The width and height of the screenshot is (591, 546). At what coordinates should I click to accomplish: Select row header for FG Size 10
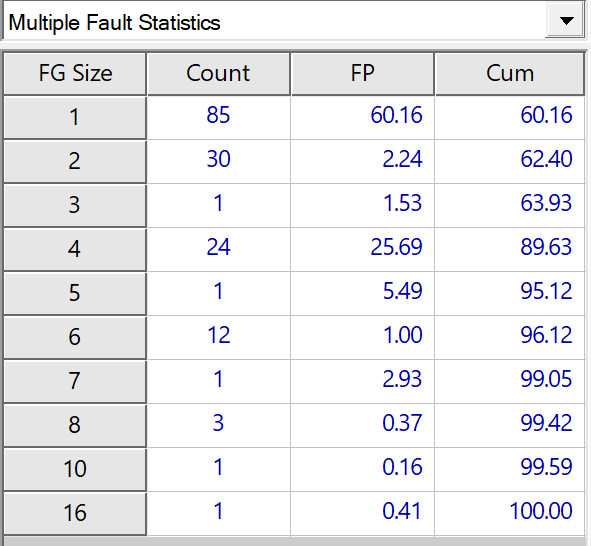[75, 470]
